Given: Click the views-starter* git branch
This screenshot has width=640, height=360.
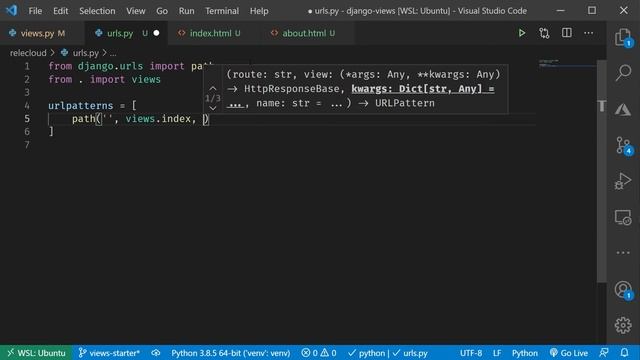Looking at the screenshot, I should pos(109,353).
